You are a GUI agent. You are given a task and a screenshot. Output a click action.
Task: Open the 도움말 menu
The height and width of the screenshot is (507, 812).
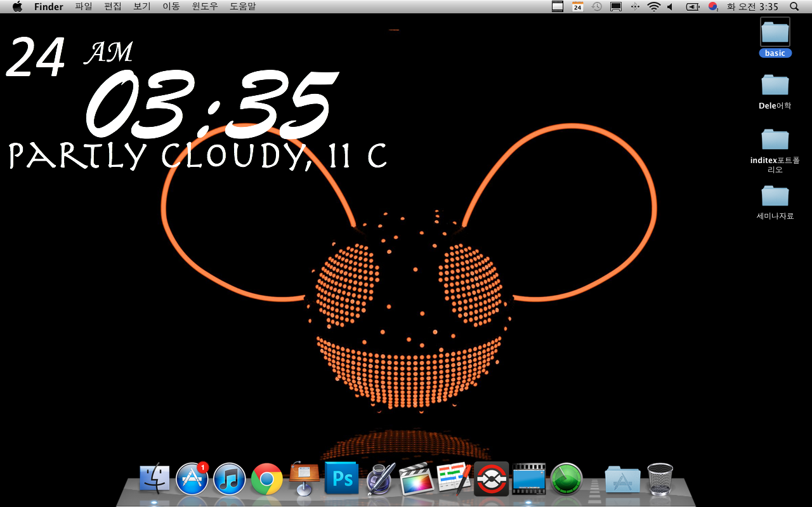[x=243, y=6]
